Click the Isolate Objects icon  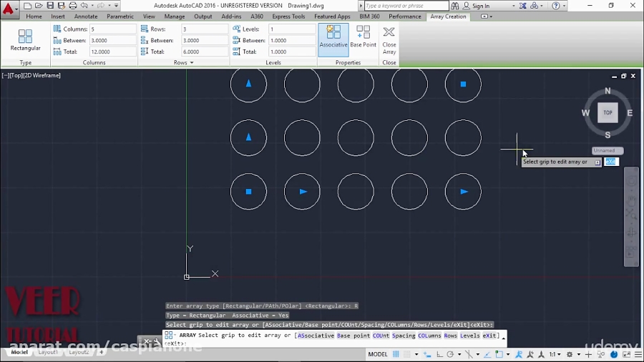pos(601,354)
